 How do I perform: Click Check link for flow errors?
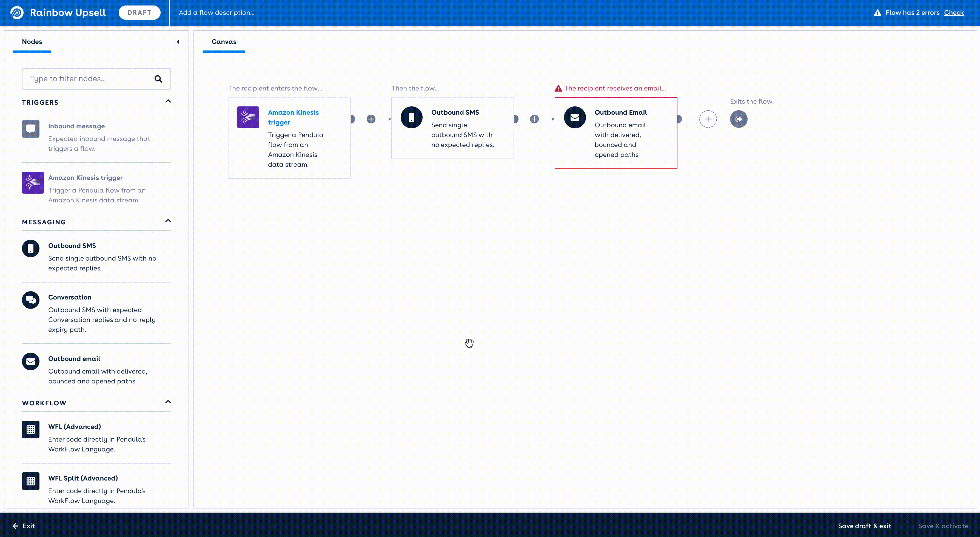[x=954, y=13]
